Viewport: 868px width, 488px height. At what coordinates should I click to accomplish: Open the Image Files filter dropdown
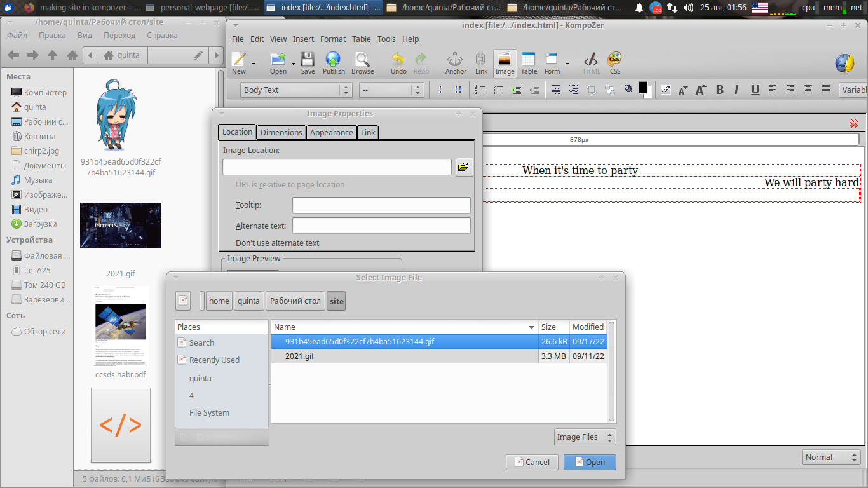click(585, 437)
